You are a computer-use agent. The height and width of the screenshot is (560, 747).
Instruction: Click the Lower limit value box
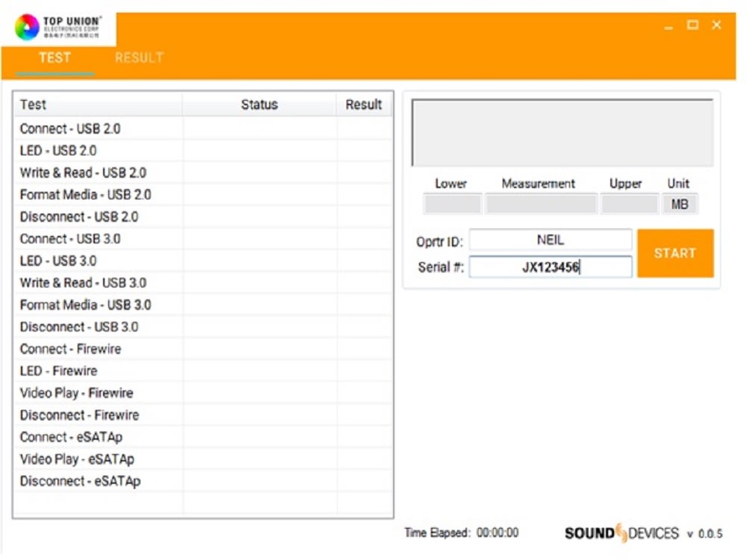[x=453, y=205]
